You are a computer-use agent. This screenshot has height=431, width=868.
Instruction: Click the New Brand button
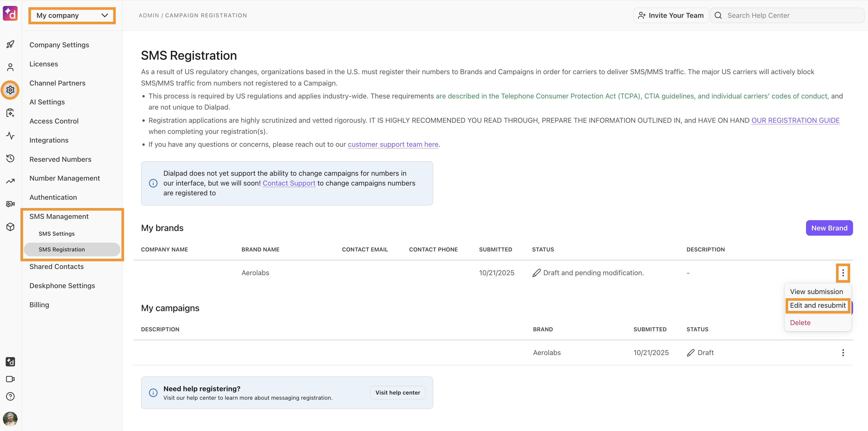[x=829, y=228]
